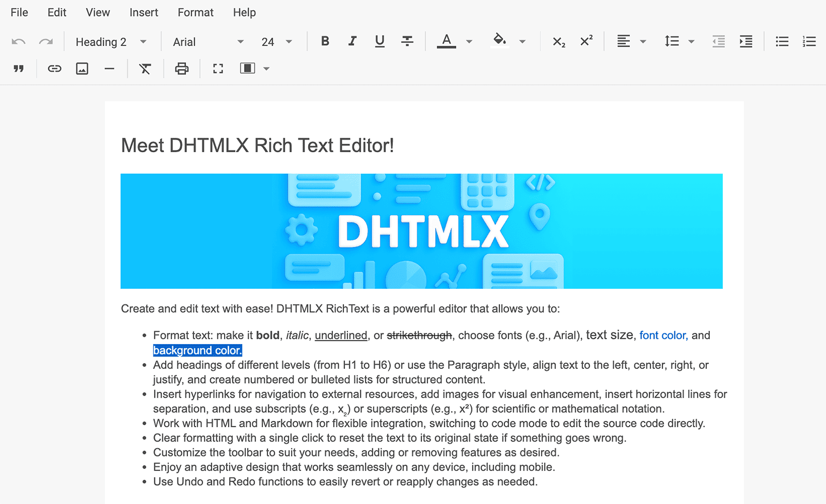This screenshot has height=504, width=826.
Task: Open the Arial font family dropdown
Action: coord(209,42)
